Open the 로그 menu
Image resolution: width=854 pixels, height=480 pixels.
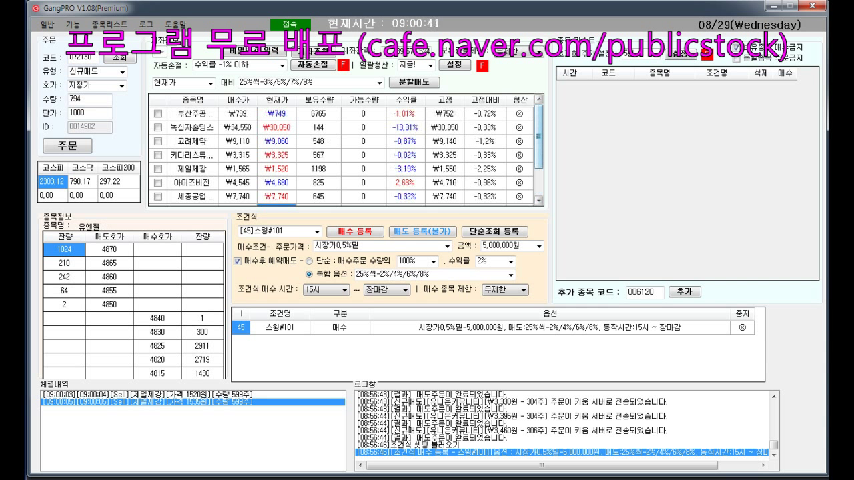[146, 25]
